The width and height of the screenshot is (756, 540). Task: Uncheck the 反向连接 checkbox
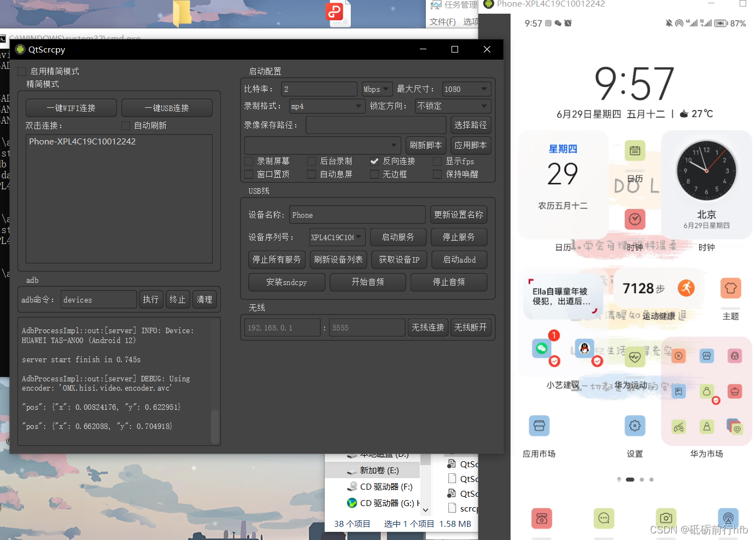point(374,161)
